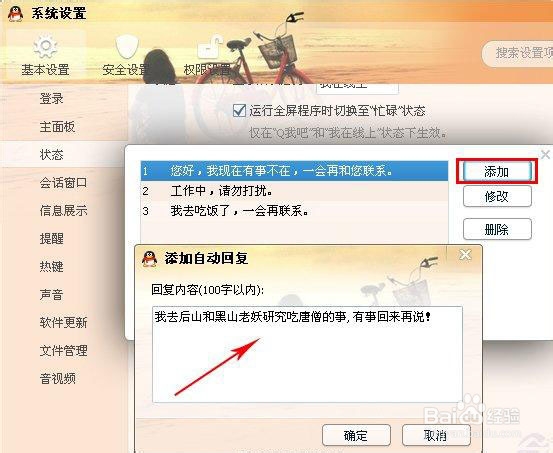This screenshot has width=553, height=453.
Task: Click the 添加 button
Action: [497, 171]
